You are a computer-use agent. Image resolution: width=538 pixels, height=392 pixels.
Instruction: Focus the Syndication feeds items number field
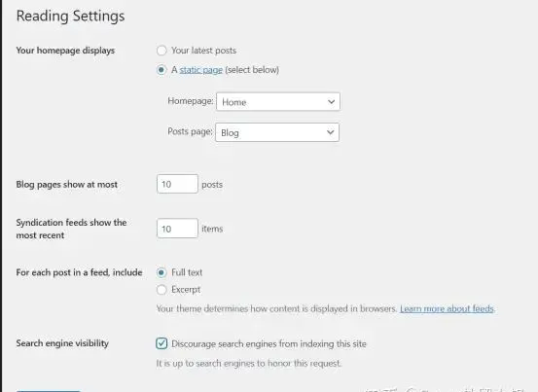(x=177, y=228)
